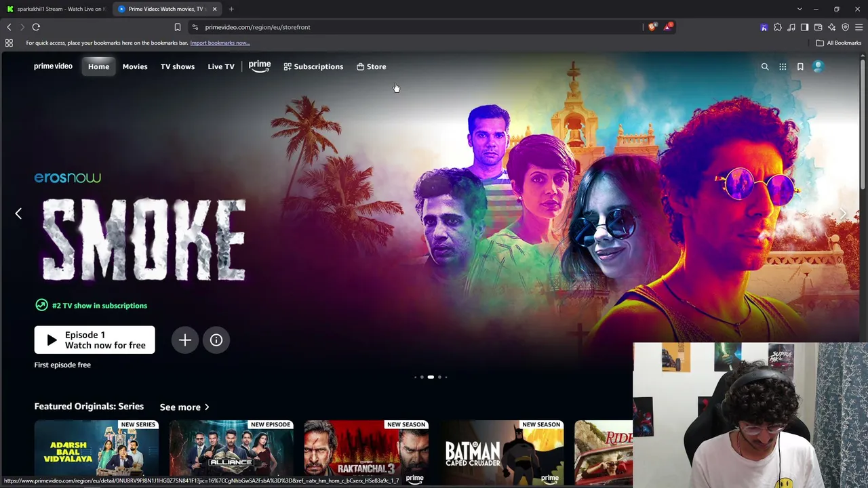Open the Subscriptions navigation item
Viewport: 868px width, 488px height.
[313, 66]
